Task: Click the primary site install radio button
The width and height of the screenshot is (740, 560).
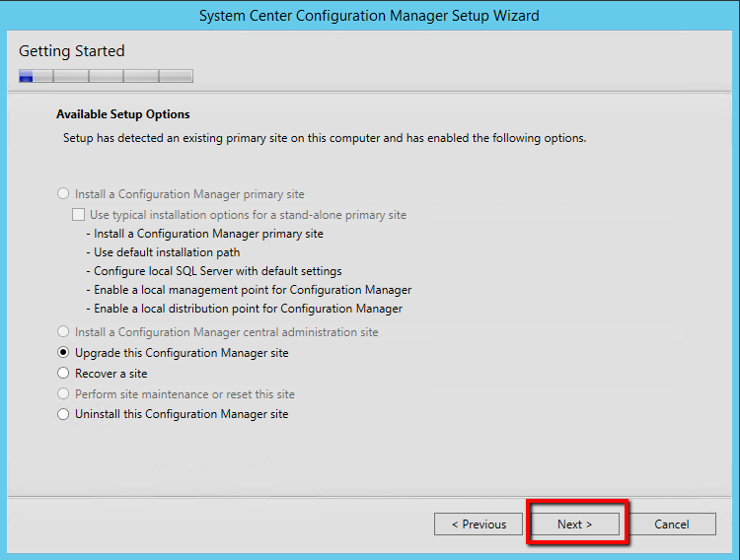Action: point(64,194)
